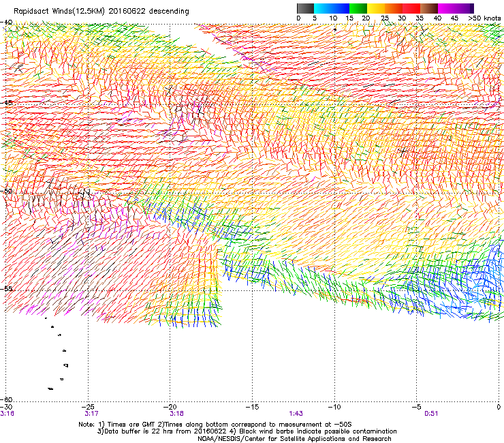Click the purple '3:16' time label
This screenshot has width=504, height=443.
[x=7, y=414]
